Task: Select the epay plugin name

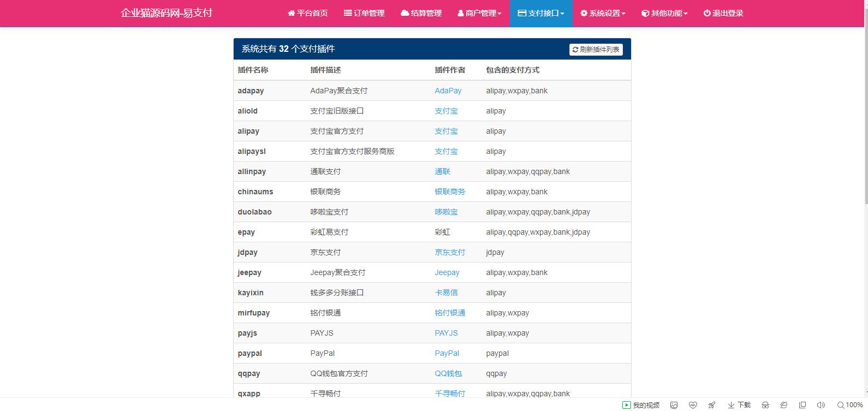Action: pyautogui.click(x=246, y=232)
